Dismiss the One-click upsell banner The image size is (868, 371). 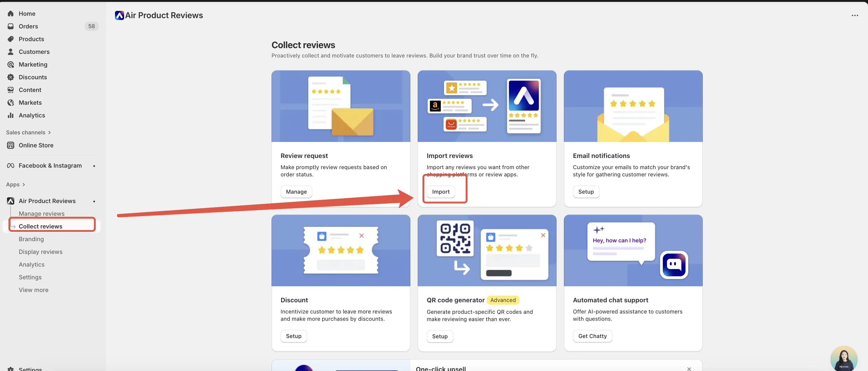point(689,369)
